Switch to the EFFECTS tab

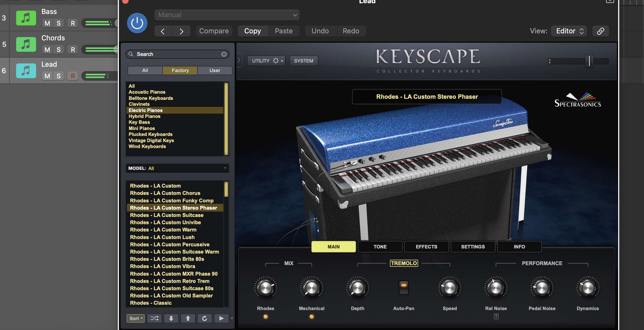click(x=426, y=247)
